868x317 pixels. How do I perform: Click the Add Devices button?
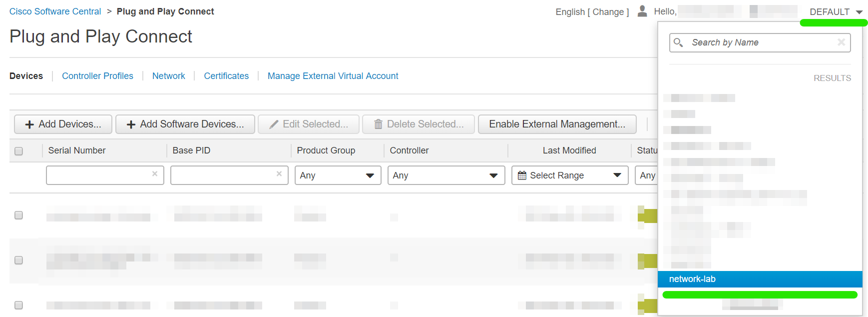63,124
